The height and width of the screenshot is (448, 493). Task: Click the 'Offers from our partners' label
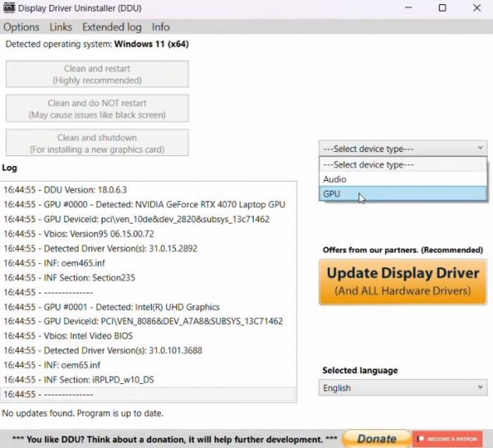pyautogui.click(x=403, y=250)
